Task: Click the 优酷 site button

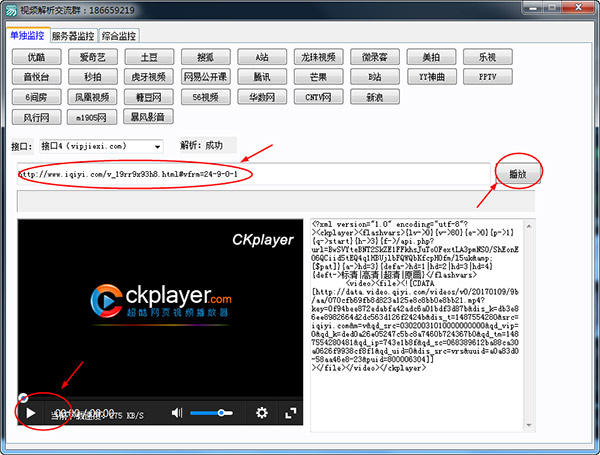Action: click(x=36, y=57)
